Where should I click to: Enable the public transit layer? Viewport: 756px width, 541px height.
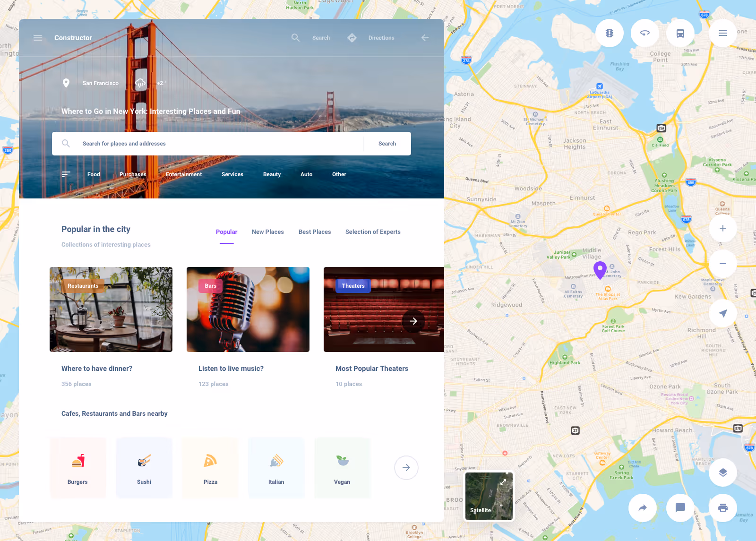680,33
